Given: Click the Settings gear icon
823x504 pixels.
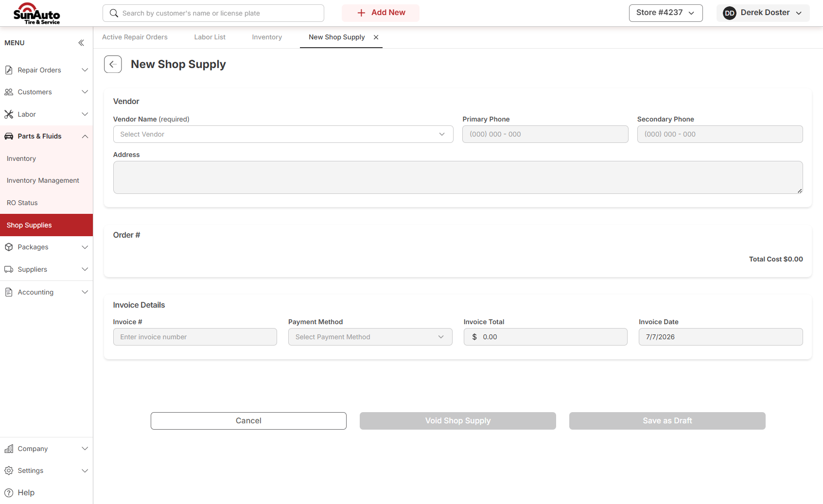Looking at the screenshot, I should (x=9, y=470).
